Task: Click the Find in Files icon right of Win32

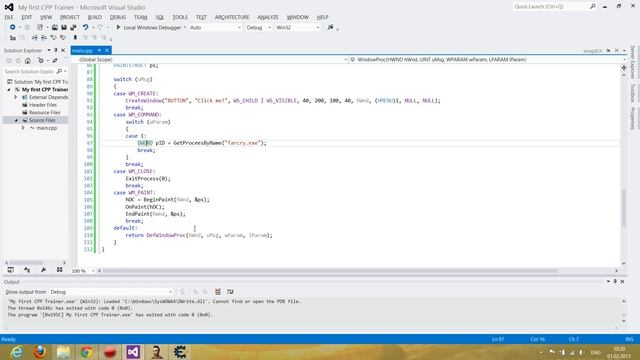Action: point(330,27)
